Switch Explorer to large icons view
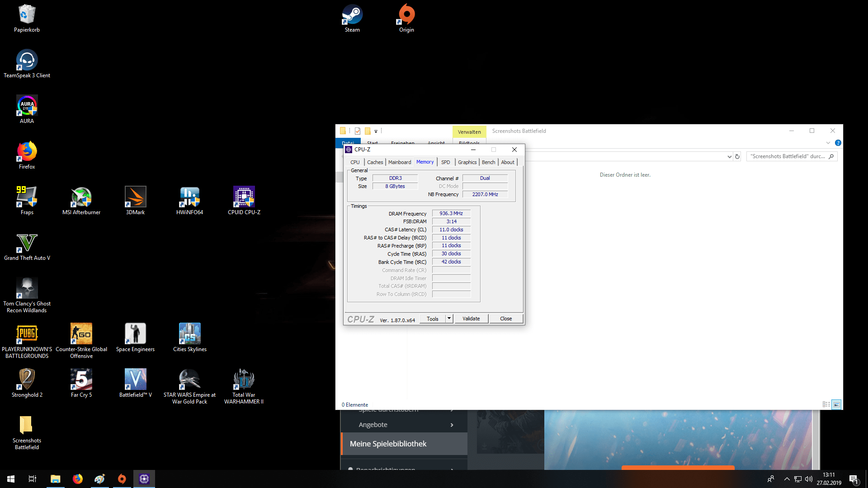Image resolution: width=868 pixels, height=488 pixels. (836, 404)
